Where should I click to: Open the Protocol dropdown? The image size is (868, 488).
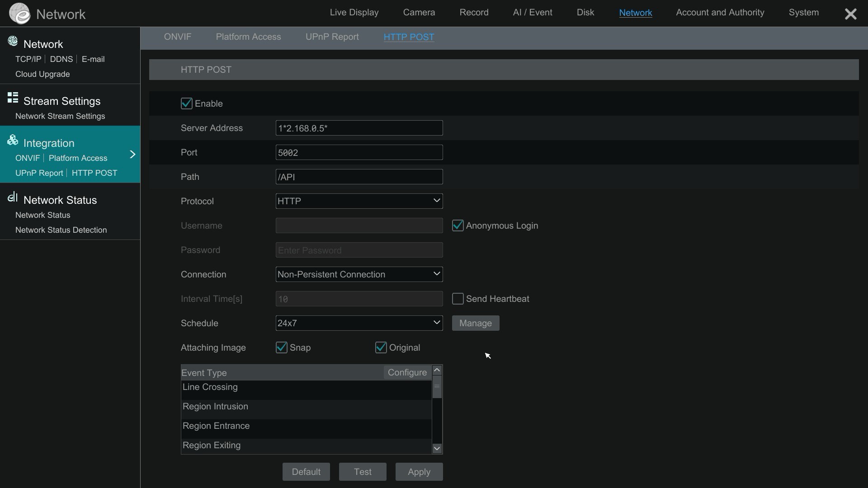click(x=359, y=201)
